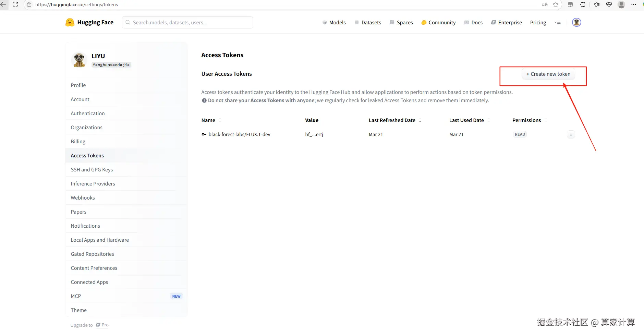Open the Spaces nav item
Viewport: 644px width, 336px height.
401,22
